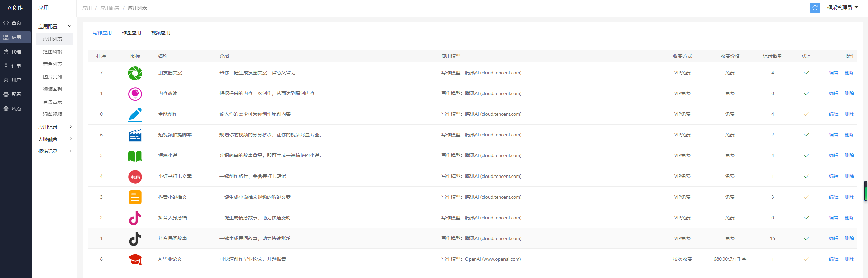868x278 pixels.
Task: Toggle the status checkmark for 抖音民间故事
Action: pos(806,239)
